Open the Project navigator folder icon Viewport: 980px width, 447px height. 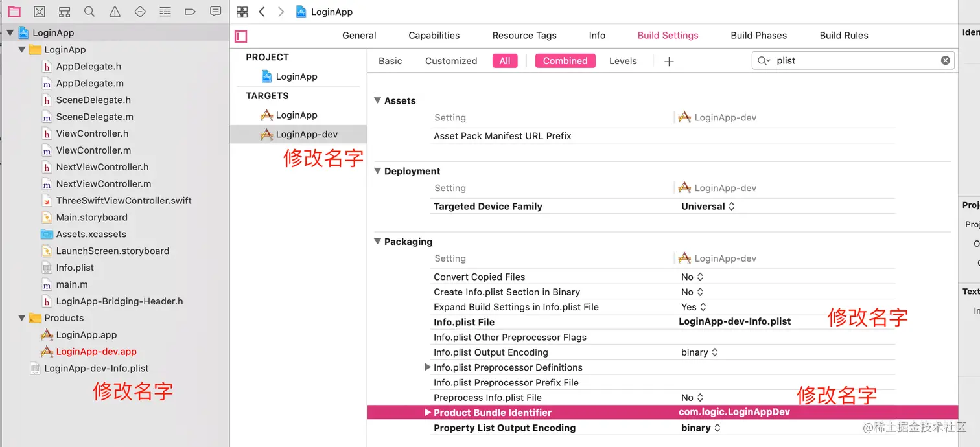tap(14, 12)
